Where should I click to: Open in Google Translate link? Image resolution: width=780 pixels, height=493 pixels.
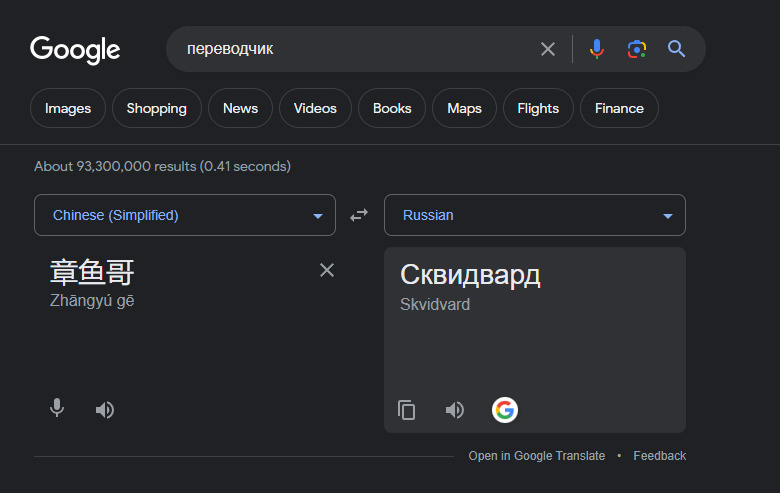point(537,456)
